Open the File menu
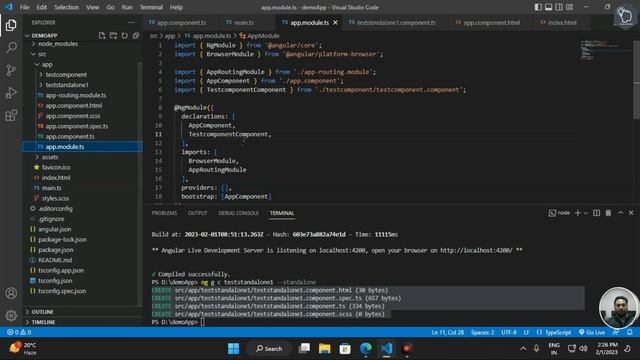This screenshot has width=640, height=360. click(x=24, y=7)
